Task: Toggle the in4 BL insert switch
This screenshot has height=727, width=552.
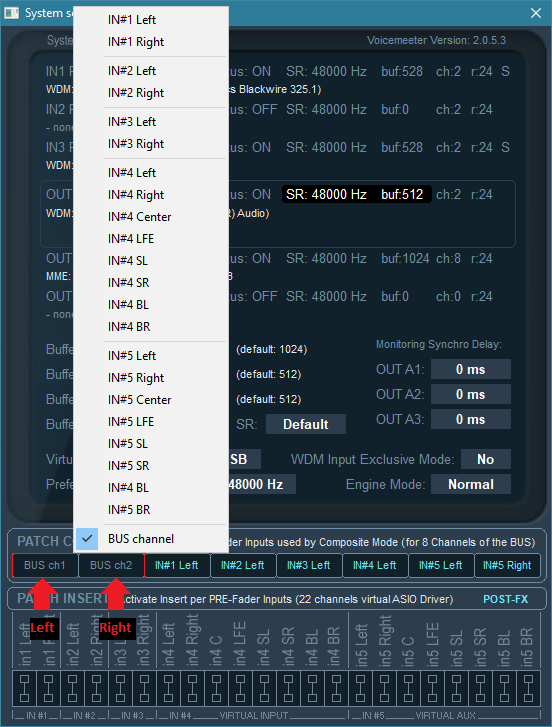Action: click(312, 689)
